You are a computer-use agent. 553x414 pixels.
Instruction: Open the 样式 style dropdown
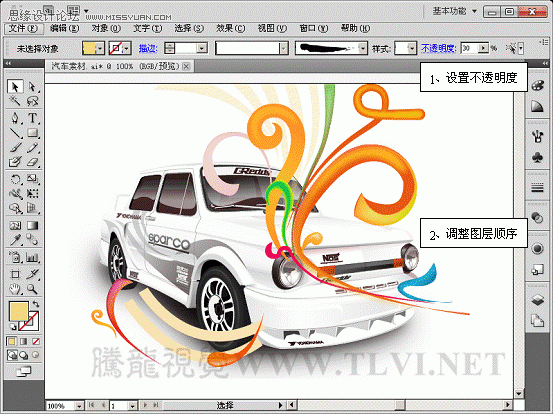(x=412, y=48)
